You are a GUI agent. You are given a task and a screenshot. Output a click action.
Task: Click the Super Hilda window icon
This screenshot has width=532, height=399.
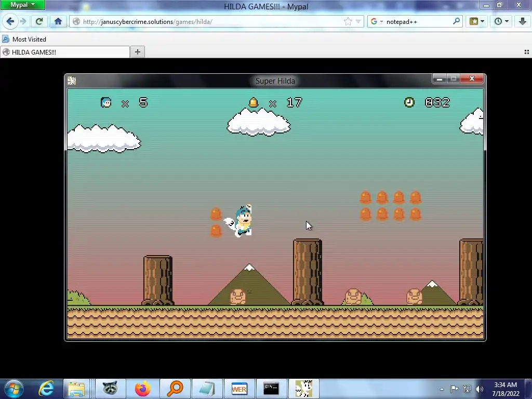click(72, 81)
